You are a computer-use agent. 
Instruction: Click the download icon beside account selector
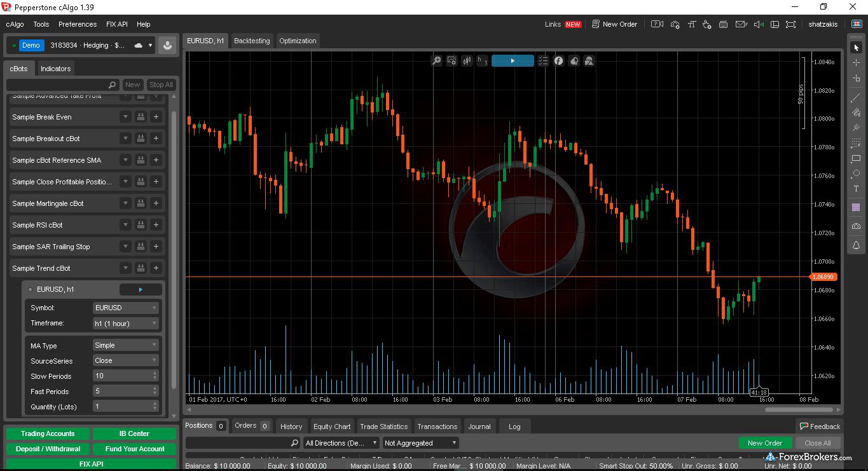tap(167, 45)
